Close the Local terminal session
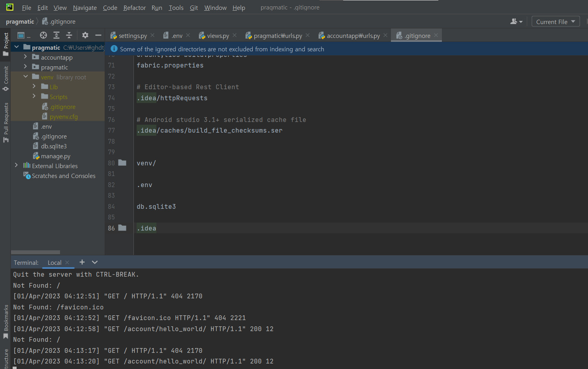 [67, 262]
